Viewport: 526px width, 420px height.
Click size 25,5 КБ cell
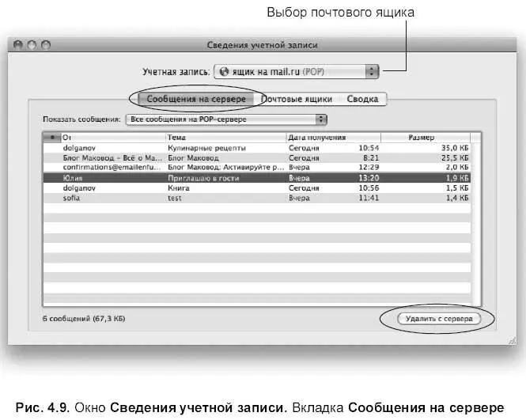(x=455, y=157)
